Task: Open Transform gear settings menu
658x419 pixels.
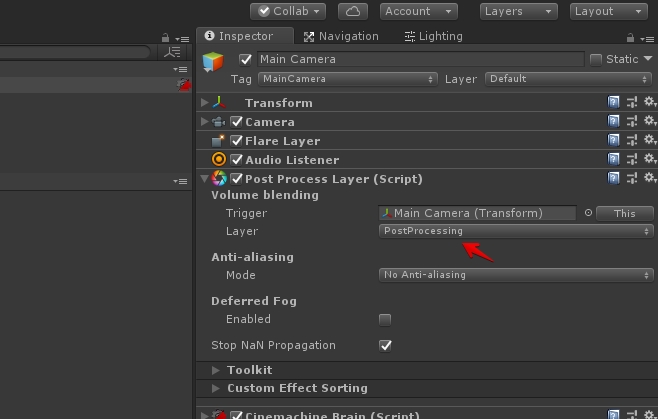Action: pyautogui.click(x=650, y=102)
